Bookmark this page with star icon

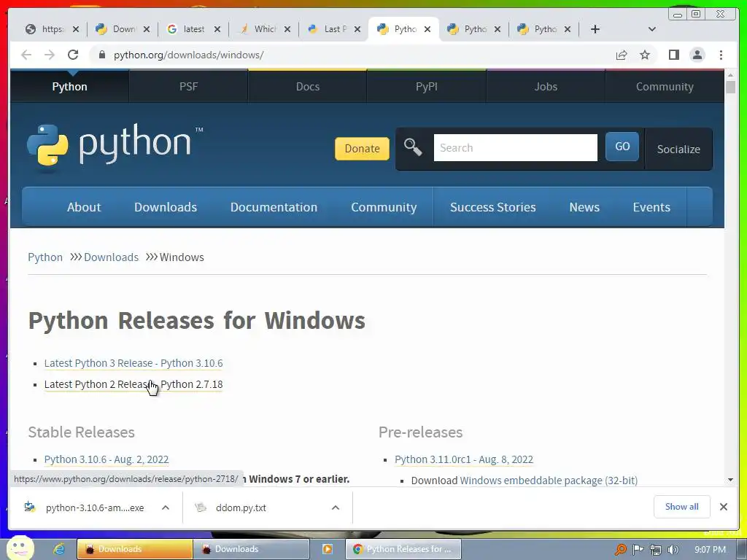click(x=645, y=55)
